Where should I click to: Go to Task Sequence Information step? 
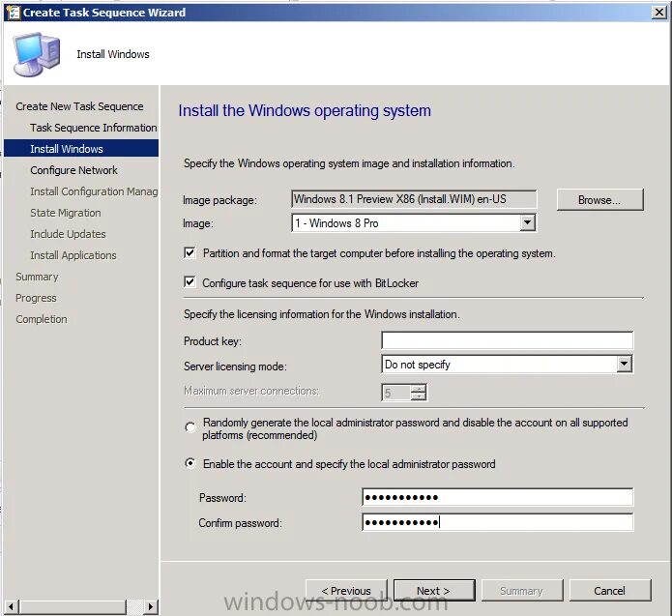(x=94, y=128)
